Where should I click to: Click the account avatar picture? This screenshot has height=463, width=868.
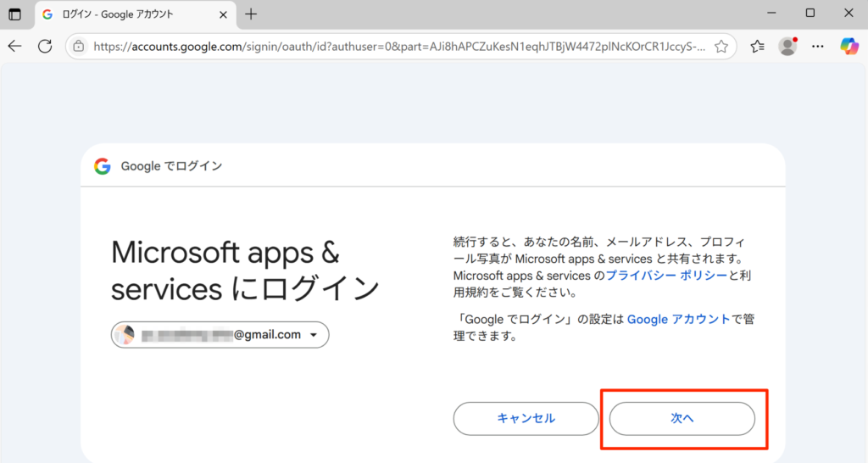pyautogui.click(x=125, y=334)
